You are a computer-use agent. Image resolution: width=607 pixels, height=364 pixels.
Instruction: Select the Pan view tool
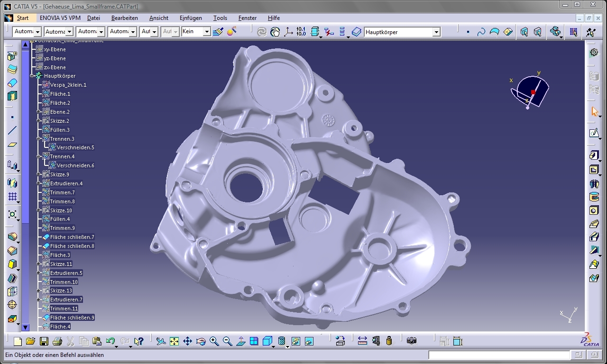(x=187, y=341)
